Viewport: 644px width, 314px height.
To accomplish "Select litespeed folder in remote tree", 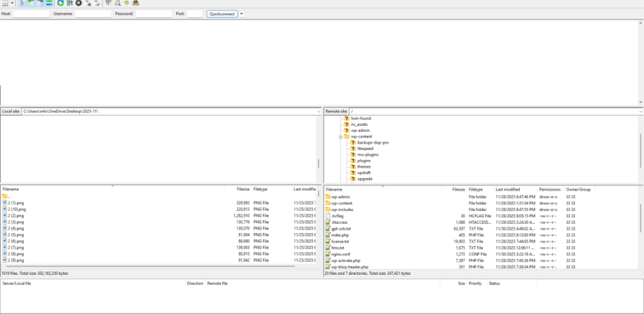I will click(365, 148).
